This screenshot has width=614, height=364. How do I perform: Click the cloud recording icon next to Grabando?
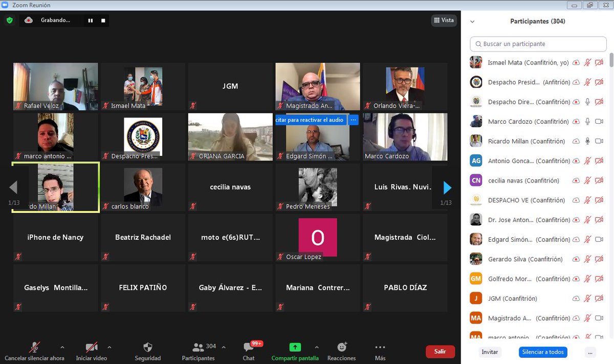pyautogui.click(x=29, y=20)
